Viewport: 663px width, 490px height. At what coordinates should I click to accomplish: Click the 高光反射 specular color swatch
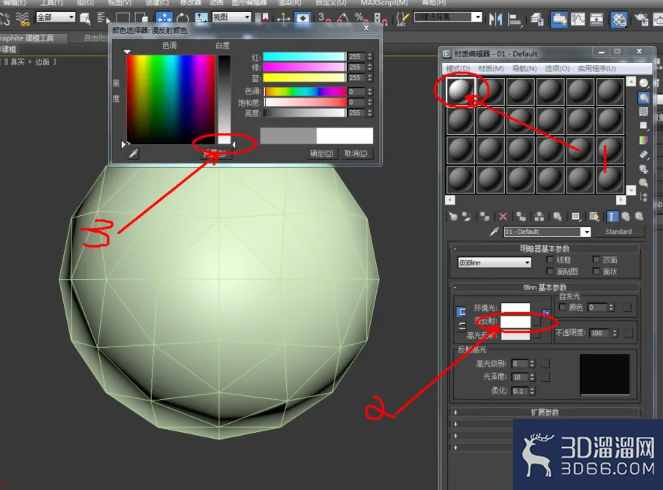(515, 335)
